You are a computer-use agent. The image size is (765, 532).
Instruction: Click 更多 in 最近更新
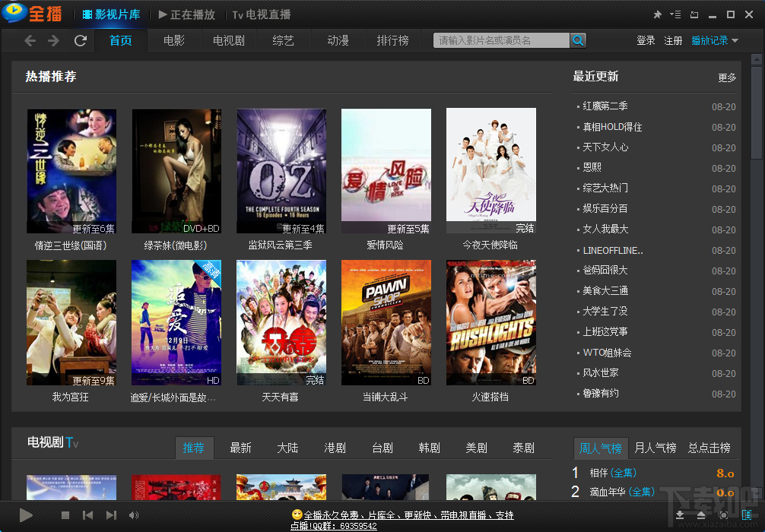tap(727, 78)
